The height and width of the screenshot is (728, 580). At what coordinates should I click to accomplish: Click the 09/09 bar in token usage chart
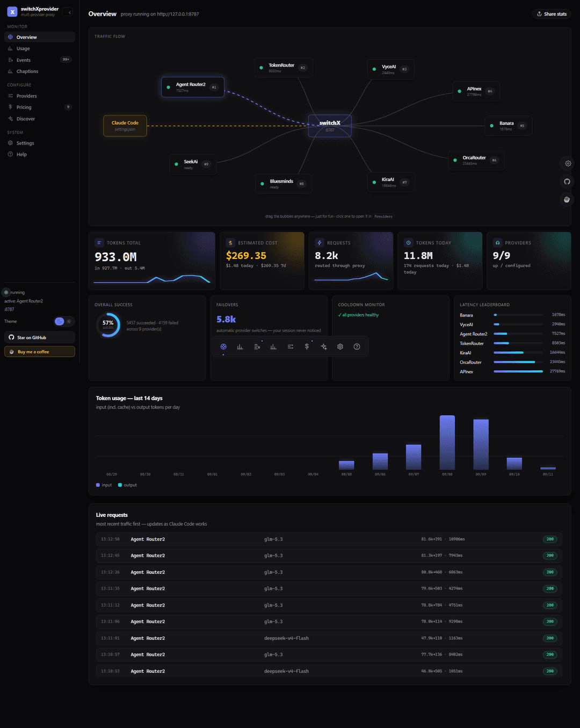[481, 445]
